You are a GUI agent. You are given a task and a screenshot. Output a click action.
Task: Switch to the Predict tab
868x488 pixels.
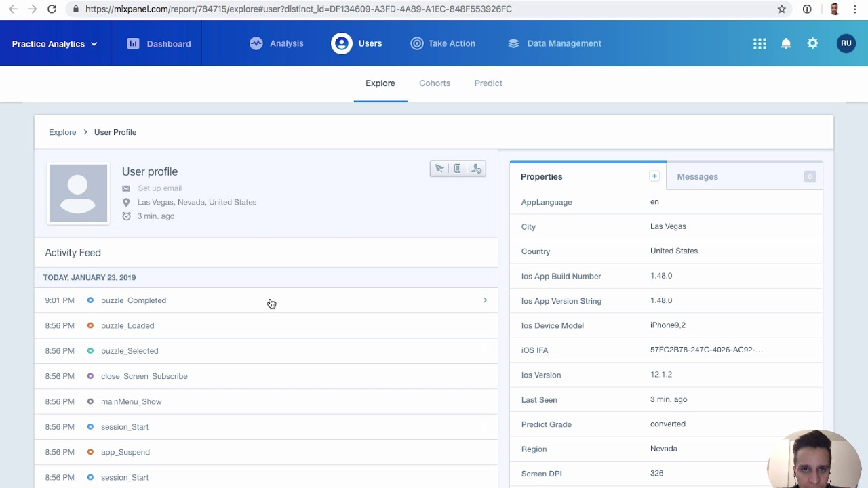coord(488,83)
